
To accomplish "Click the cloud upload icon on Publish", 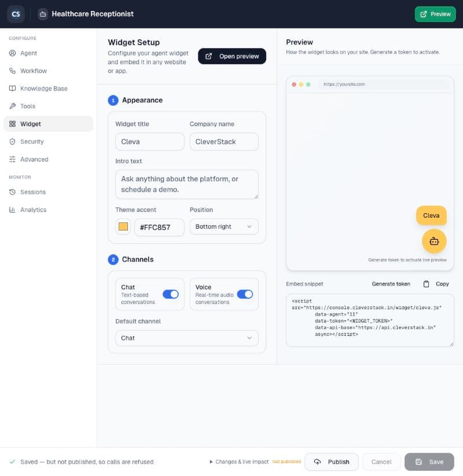I will click(x=317, y=462).
